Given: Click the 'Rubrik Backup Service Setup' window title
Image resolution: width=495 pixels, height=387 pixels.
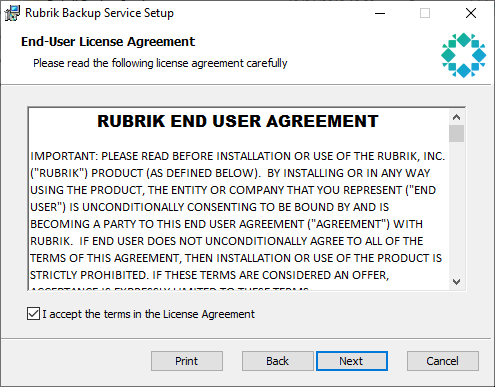Looking at the screenshot, I should (x=99, y=13).
